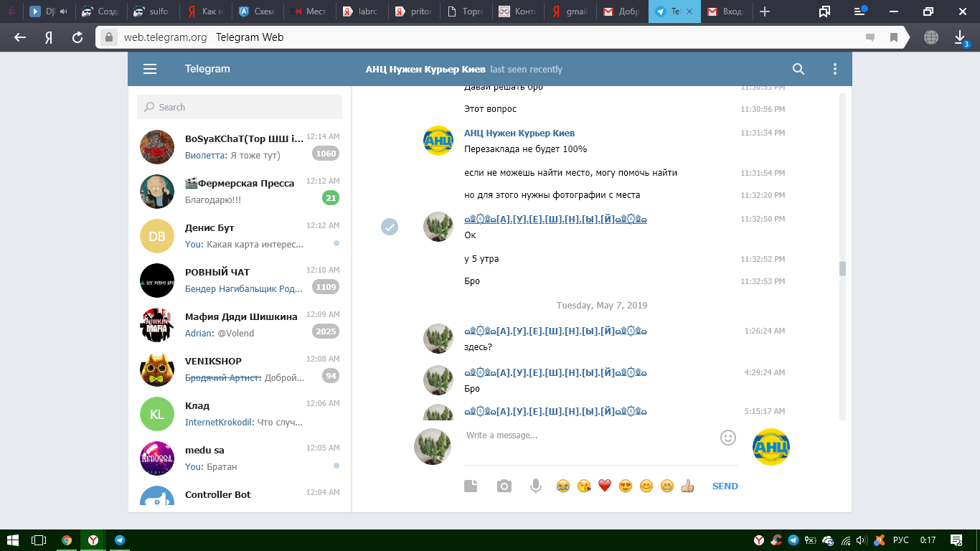Viewport: 980px width, 551px height.
Task: Open the browser main menu icon
Action: coord(860,11)
